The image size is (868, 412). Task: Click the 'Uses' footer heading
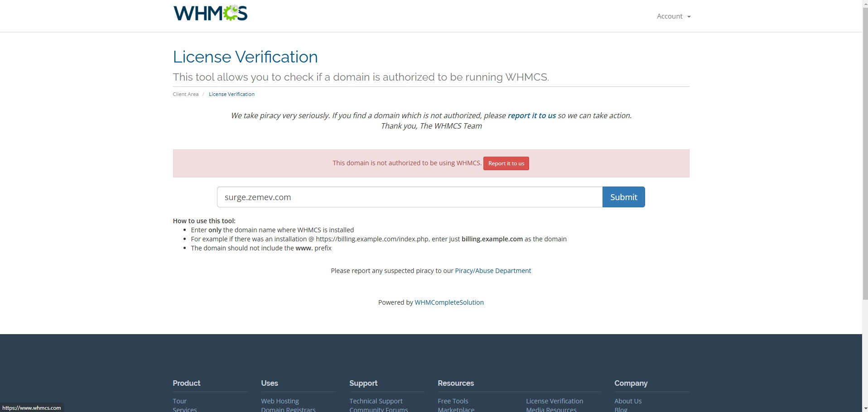[270, 383]
